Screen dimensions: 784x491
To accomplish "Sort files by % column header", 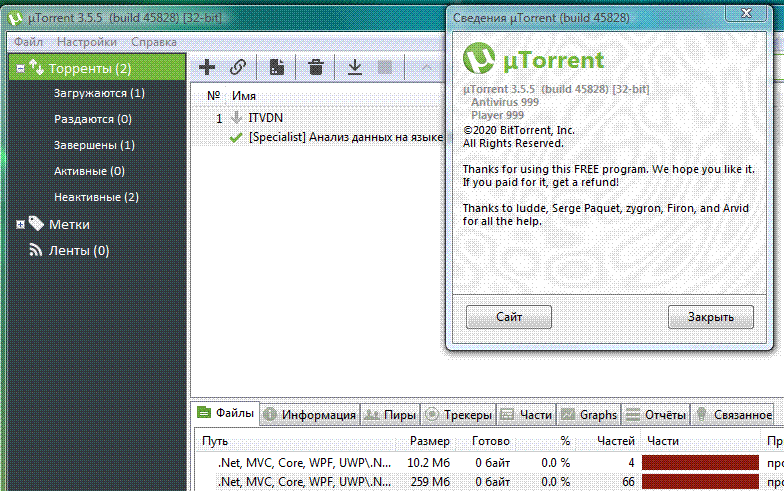I will (565, 441).
